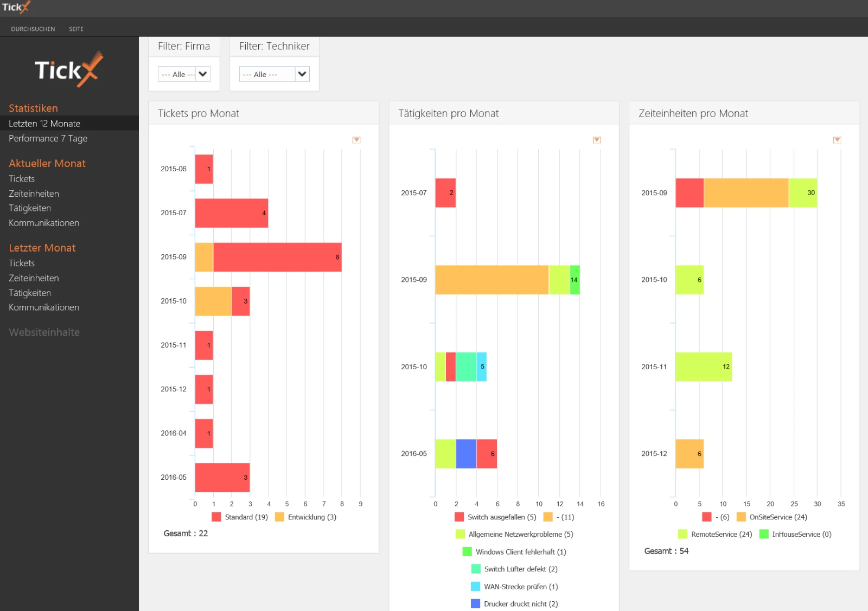Open the Statistiken section heading
This screenshot has width=868, height=611.
(33, 108)
